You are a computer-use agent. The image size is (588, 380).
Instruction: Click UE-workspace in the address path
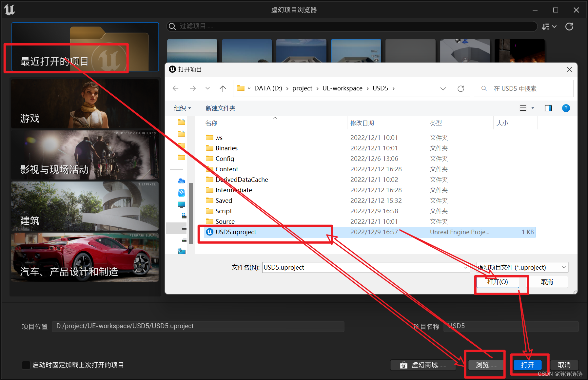tap(342, 88)
